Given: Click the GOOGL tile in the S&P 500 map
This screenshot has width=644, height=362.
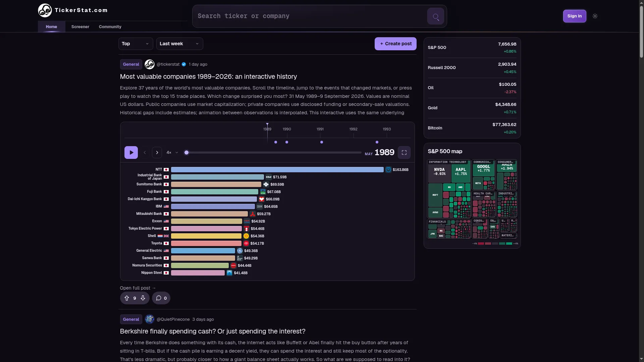Looking at the screenshot, I should (483, 170).
